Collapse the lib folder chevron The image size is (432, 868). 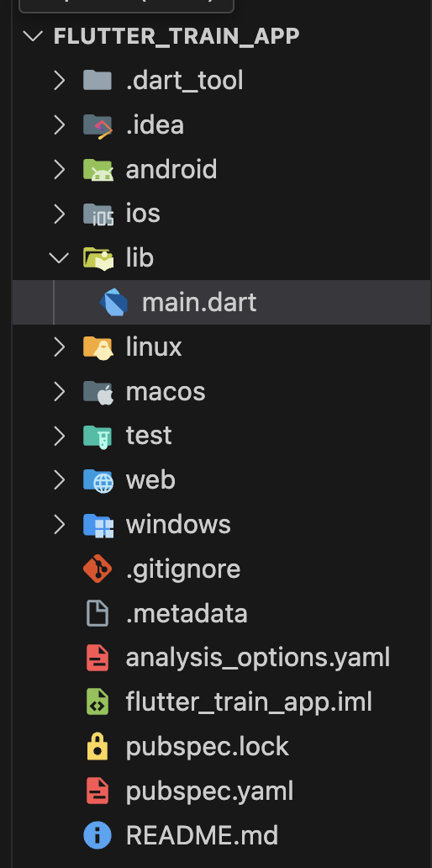[59, 257]
